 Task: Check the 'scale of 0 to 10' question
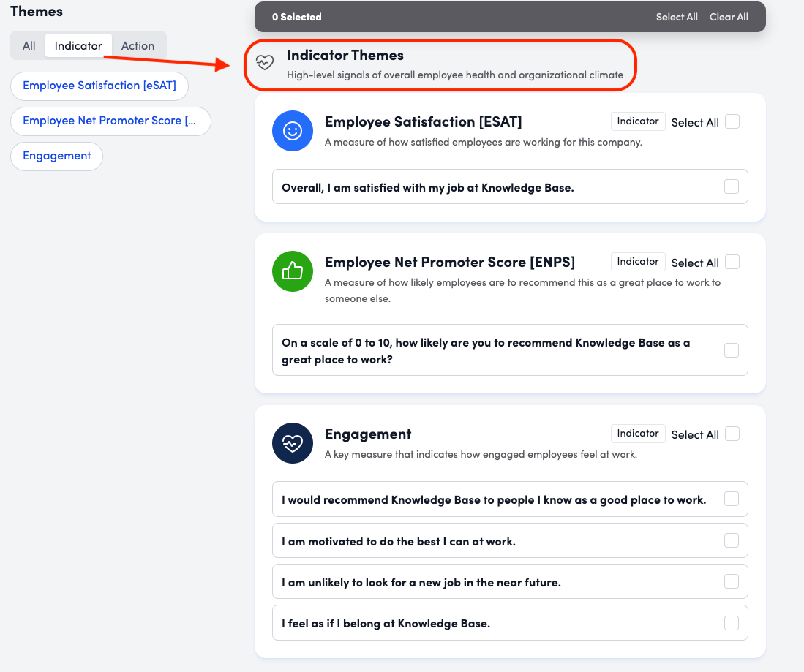click(731, 350)
